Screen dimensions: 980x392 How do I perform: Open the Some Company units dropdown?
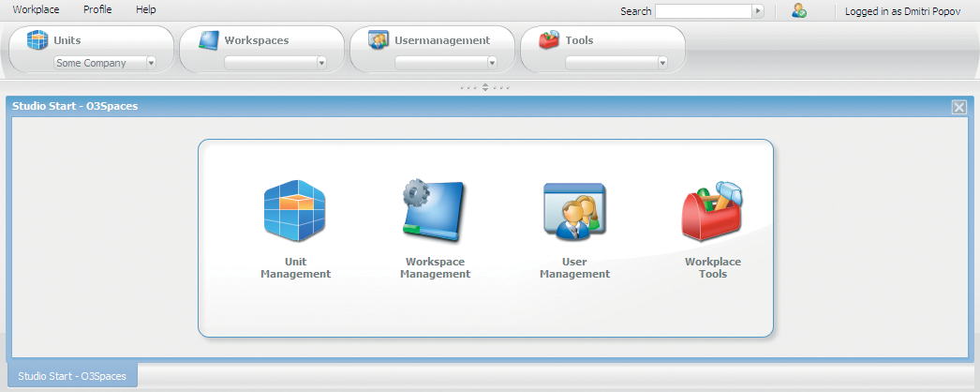click(x=151, y=63)
